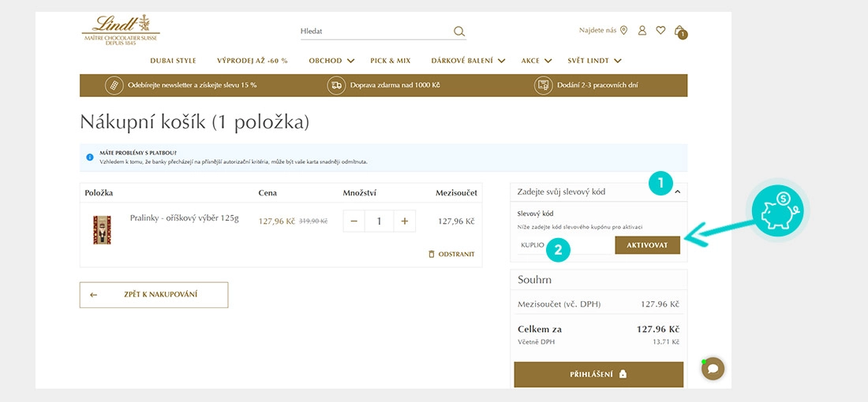The height and width of the screenshot is (402, 868).
Task: Click Zpět k nakupování button
Action: [154, 295]
